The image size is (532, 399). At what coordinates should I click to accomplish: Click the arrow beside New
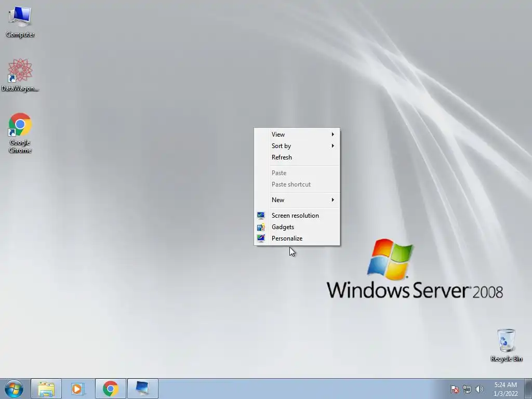pos(333,200)
